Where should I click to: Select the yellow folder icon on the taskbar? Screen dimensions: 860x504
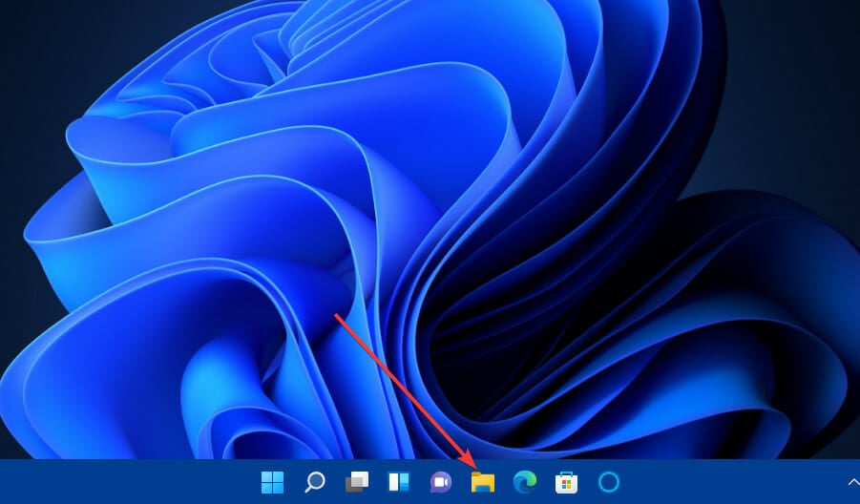(482, 482)
